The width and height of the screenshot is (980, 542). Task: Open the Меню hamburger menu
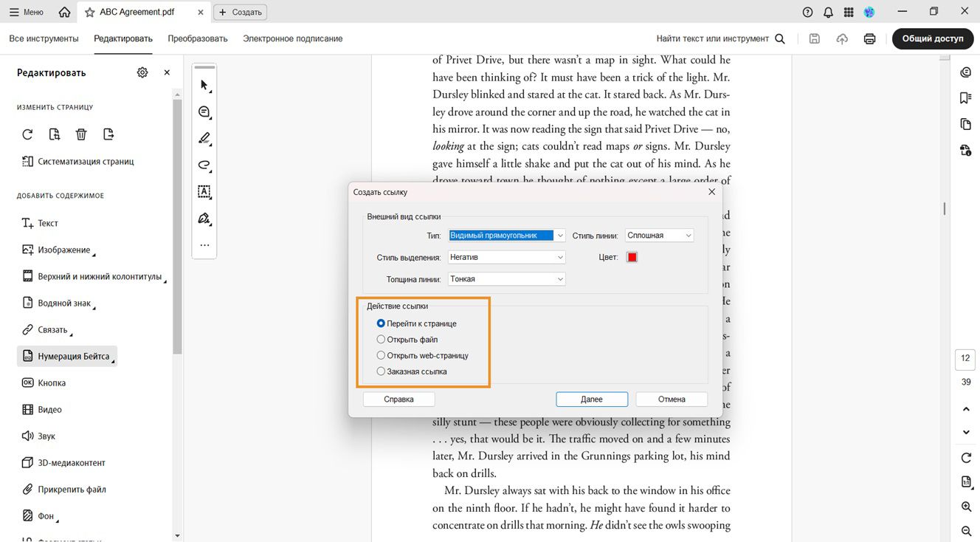coord(26,12)
